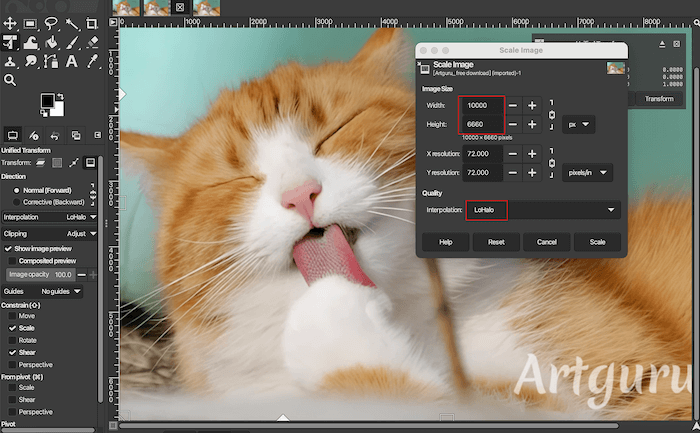
Task: Set Transform target to Selection
Action: point(57,163)
